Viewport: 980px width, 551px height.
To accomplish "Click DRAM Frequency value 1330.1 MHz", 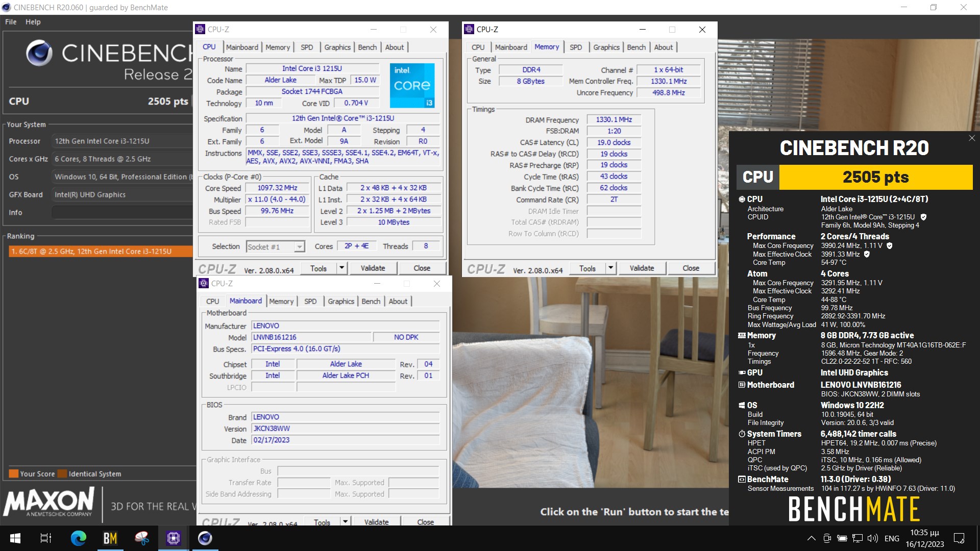I will click(614, 119).
